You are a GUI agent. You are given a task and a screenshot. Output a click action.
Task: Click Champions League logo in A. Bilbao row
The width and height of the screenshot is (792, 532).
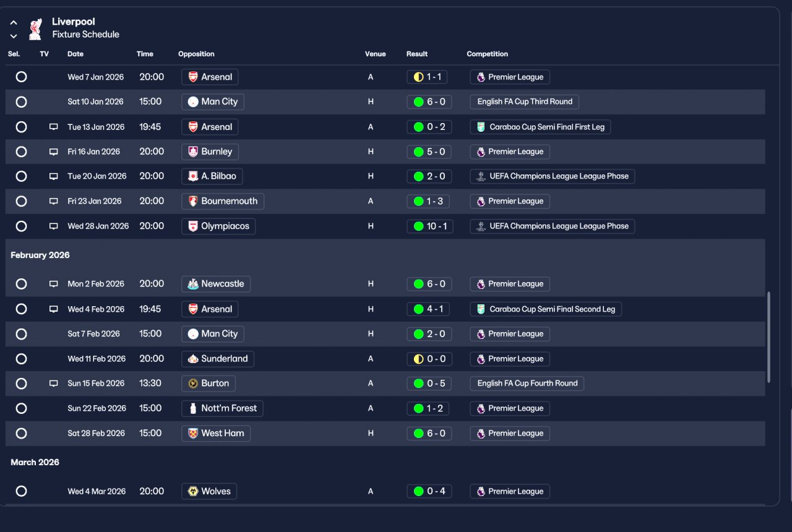tap(481, 176)
